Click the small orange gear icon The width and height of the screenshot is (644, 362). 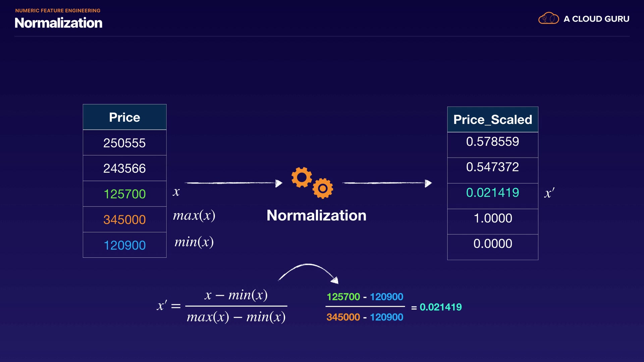[x=323, y=188]
